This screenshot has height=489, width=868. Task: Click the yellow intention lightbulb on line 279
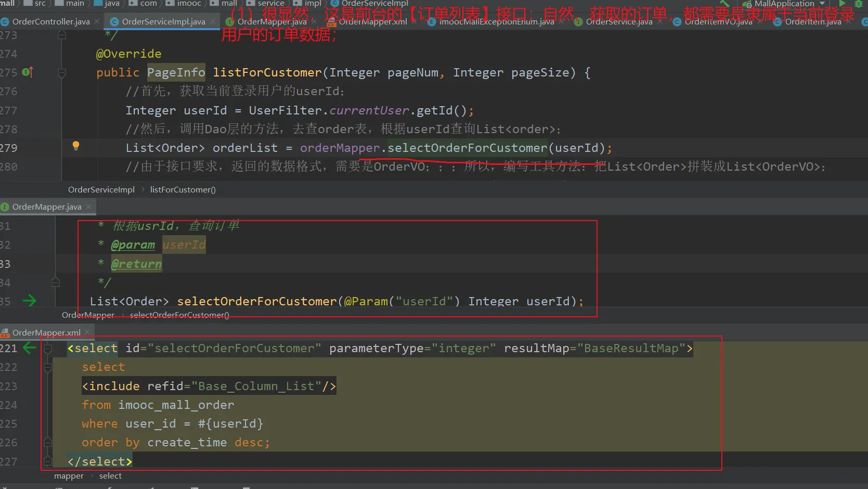coord(76,146)
